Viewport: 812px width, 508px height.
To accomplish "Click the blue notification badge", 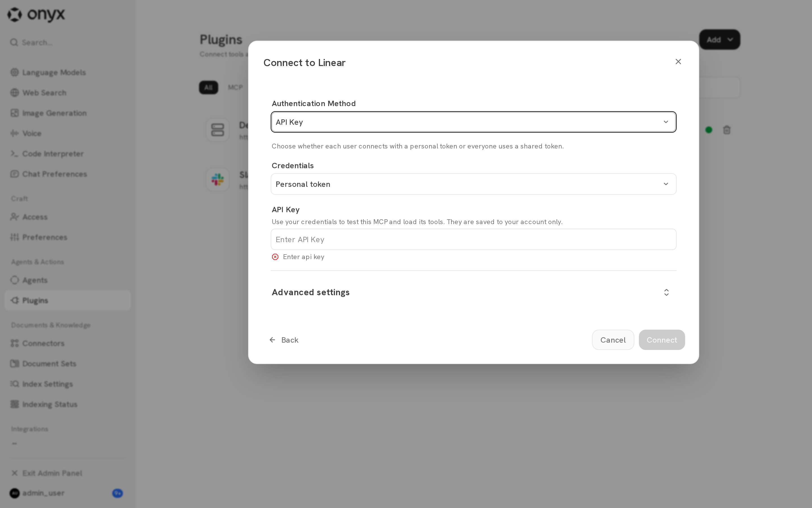I will click(x=118, y=493).
